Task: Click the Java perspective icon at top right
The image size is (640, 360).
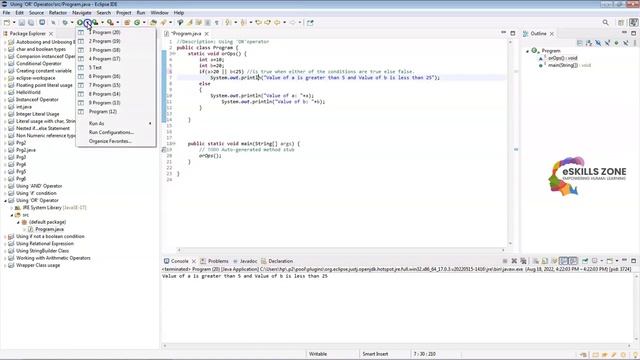Action: click(x=633, y=23)
